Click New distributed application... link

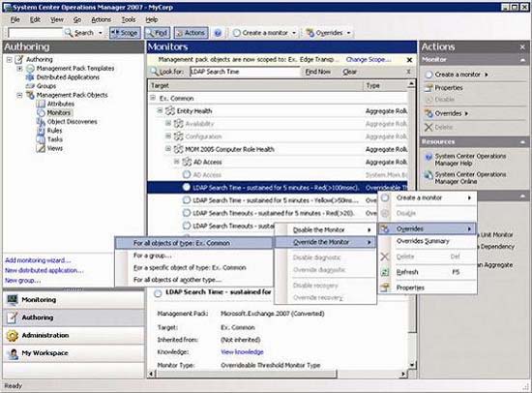[x=44, y=271]
